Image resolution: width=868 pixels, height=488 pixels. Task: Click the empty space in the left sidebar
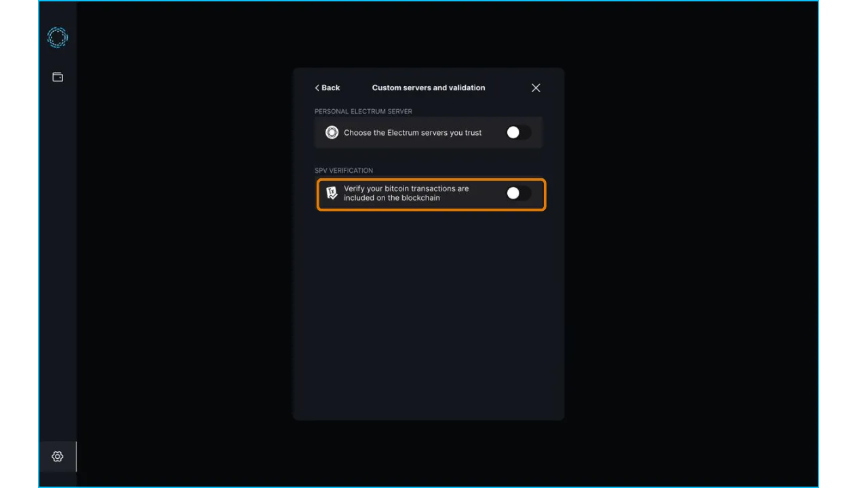pos(58,271)
